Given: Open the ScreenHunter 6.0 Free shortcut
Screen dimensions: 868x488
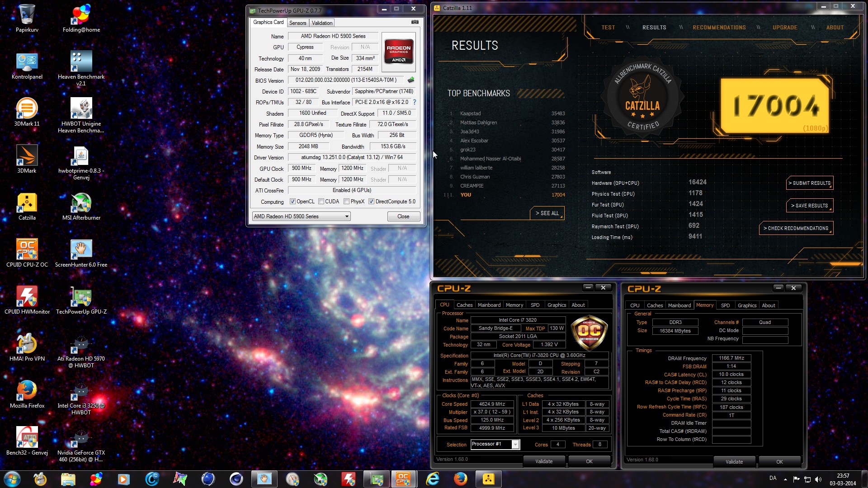Looking at the screenshot, I should tap(81, 253).
